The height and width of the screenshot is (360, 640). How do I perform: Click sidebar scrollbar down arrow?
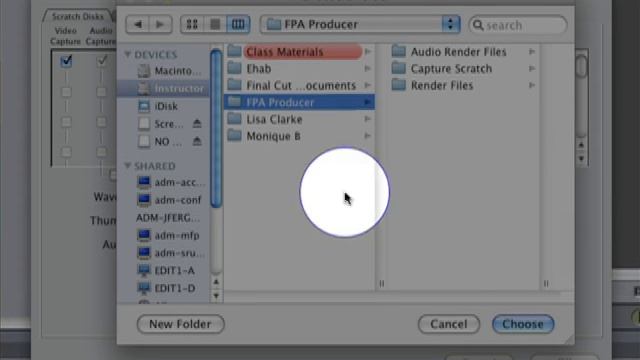[x=216, y=295]
